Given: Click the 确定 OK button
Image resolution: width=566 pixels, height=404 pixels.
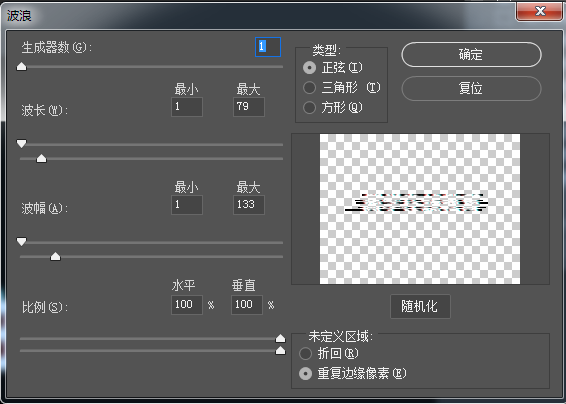Looking at the screenshot, I should click(471, 55).
